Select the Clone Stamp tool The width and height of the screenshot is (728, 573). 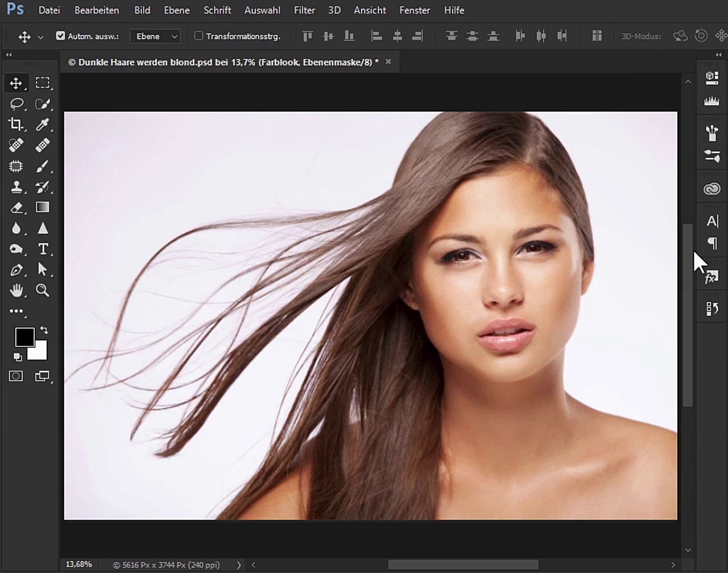click(16, 187)
